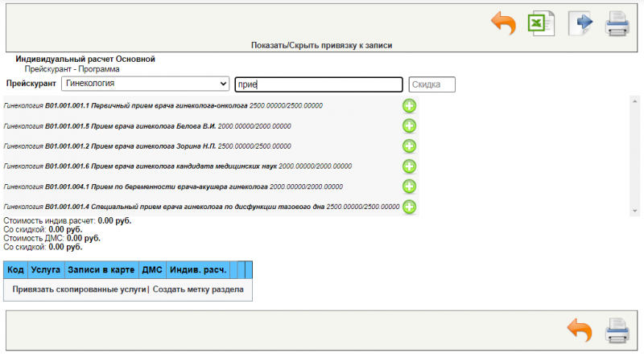644x357 pixels.
Task: Click the orange back arrow in top toolbar
Action: click(x=503, y=23)
